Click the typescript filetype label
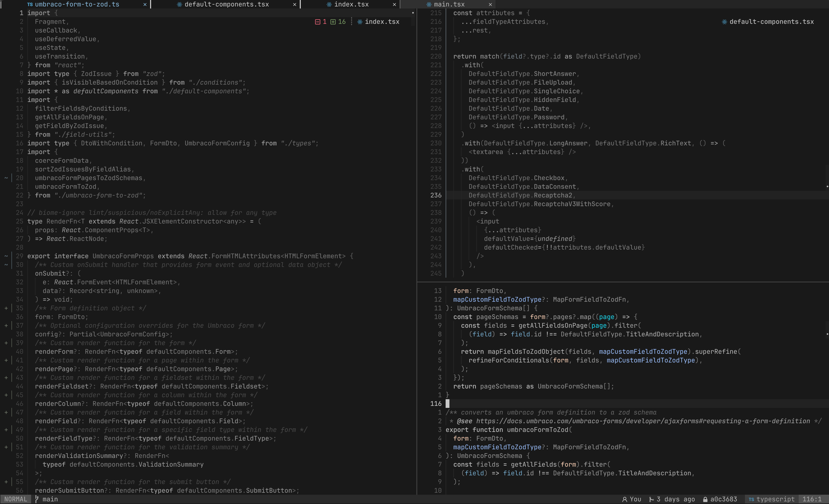This screenshot has height=504, width=829. [x=775, y=499]
